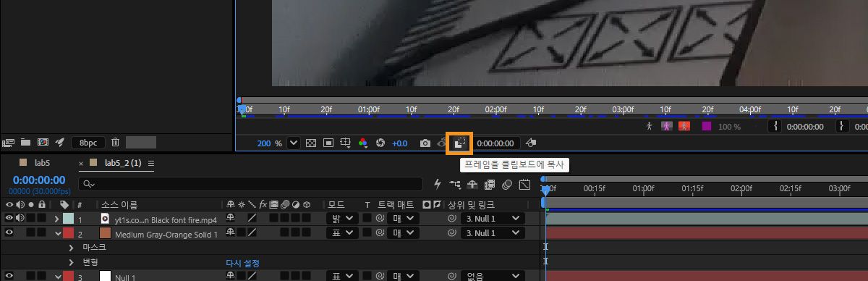Toggle lock box for Medium Gray-Orange Solid 1
Screen dimensions: 868x281
coord(42,232)
